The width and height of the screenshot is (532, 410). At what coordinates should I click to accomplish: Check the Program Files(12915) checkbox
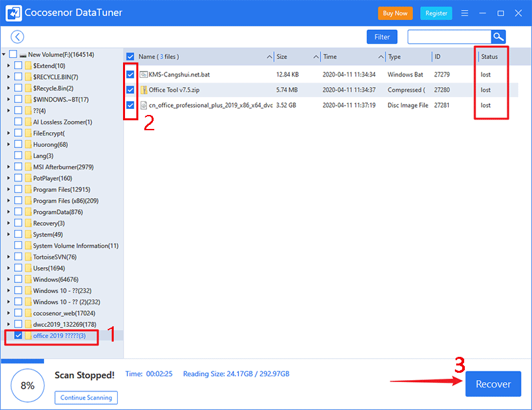tap(19, 189)
